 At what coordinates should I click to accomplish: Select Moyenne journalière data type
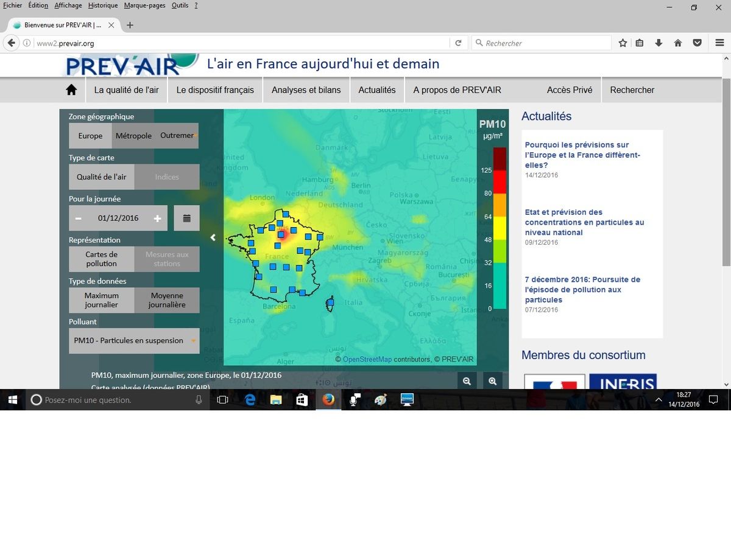pyautogui.click(x=167, y=300)
